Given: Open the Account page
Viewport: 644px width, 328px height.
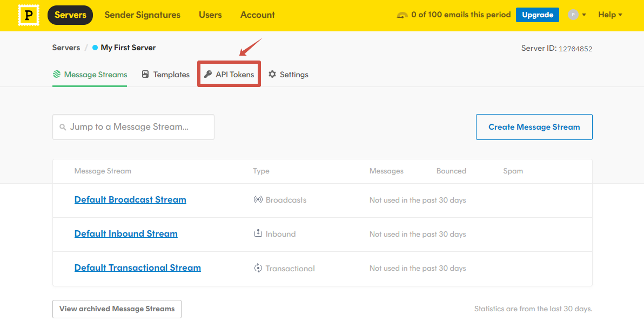Looking at the screenshot, I should [x=258, y=15].
